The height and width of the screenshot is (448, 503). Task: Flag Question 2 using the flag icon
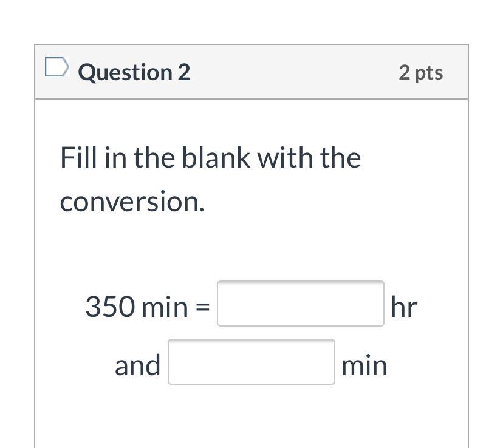pyautogui.click(x=56, y=68)
